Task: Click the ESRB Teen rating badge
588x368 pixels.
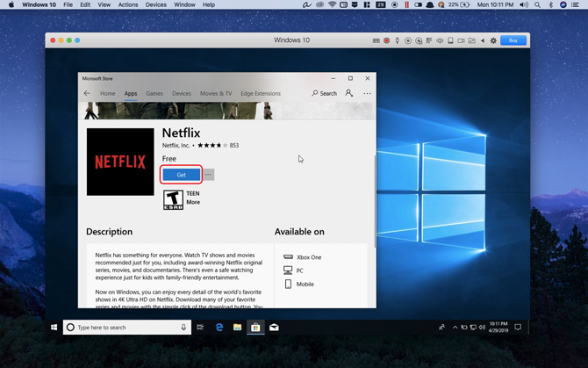Action: (x=173, y=199)
